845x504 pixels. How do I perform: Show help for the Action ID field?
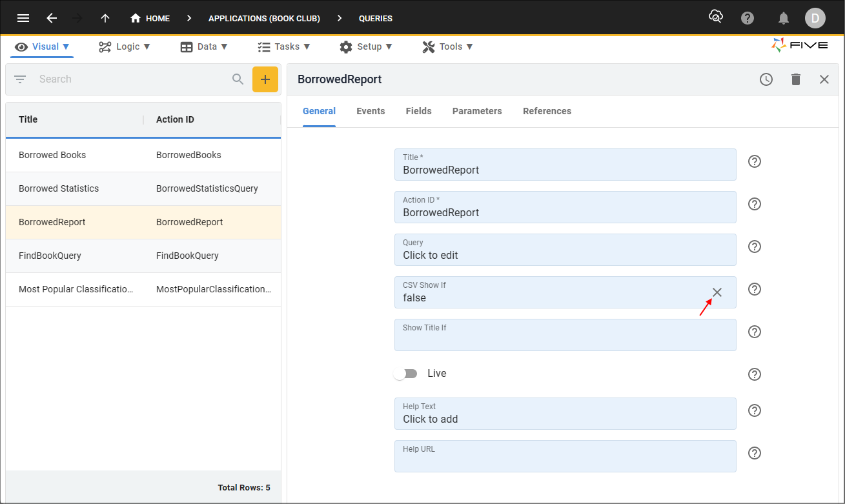tap(755, 204)
